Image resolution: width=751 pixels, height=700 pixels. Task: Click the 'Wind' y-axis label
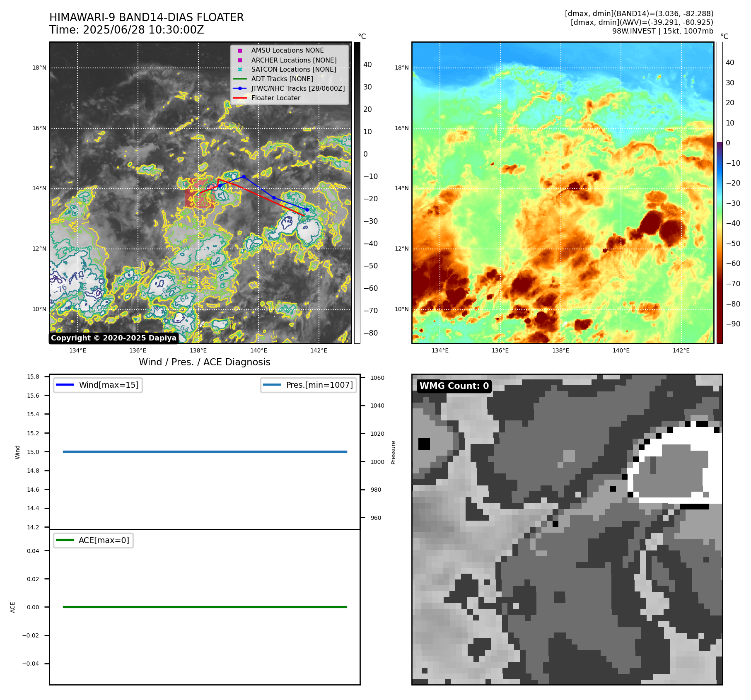coord(17,452)
